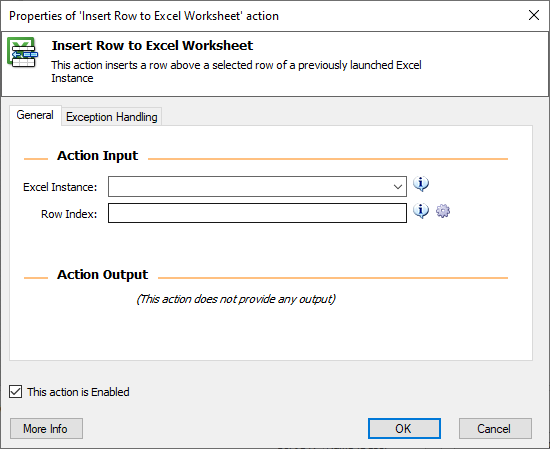Switch to the Exception Handling tab

click(x=112, y=116)
